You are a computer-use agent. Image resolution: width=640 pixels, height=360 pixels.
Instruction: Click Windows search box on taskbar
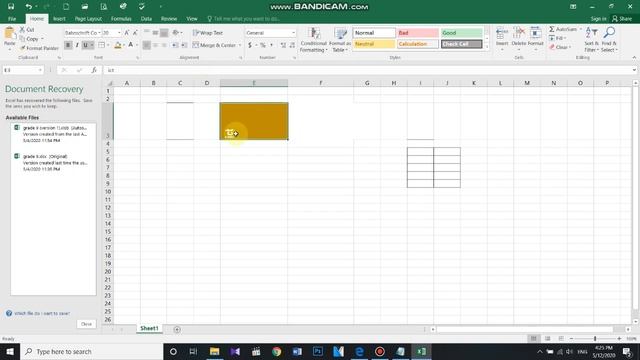pos(91,351)
